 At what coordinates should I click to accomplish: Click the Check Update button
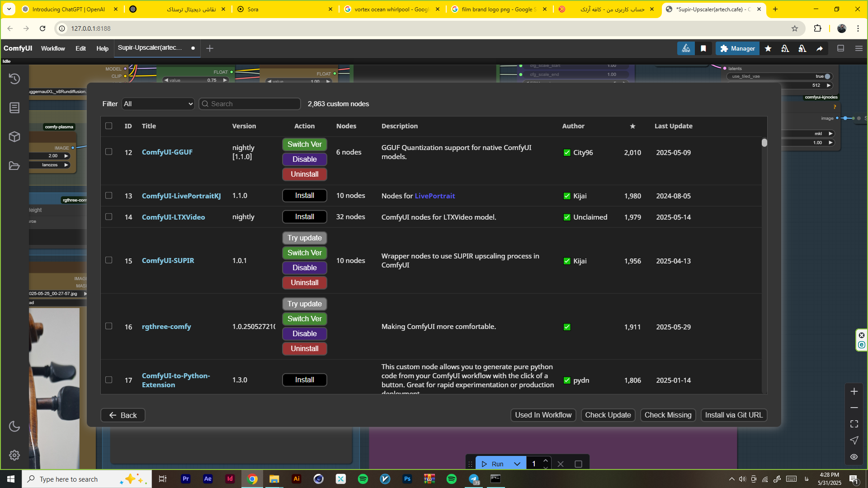tap(608, 415)
